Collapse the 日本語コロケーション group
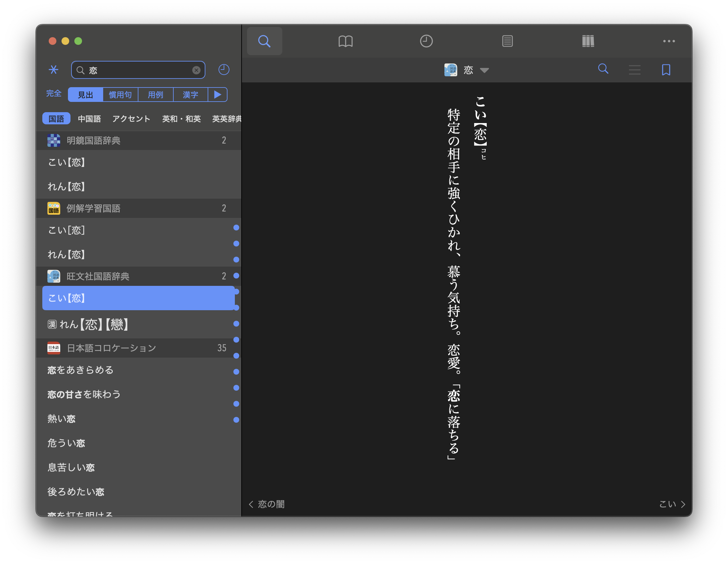The image size is (728, 564). tap(111, 348)
